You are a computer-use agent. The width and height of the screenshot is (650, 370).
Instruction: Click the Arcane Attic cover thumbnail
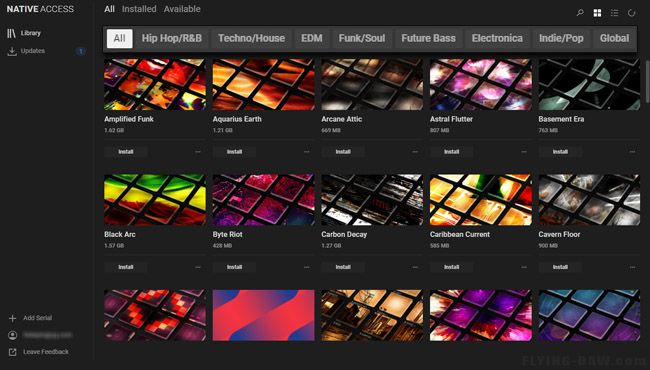tap(372, 84)
